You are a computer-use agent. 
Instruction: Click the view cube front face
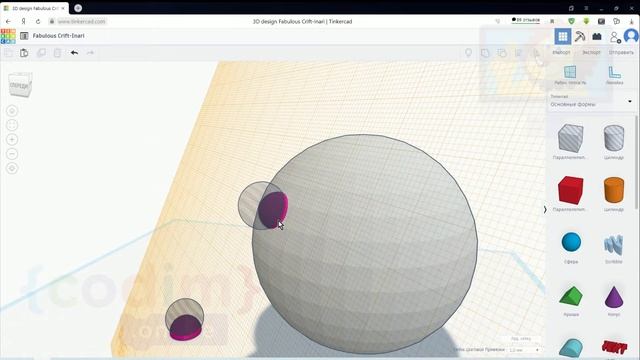pyautogui.click(x=20, y=85)
